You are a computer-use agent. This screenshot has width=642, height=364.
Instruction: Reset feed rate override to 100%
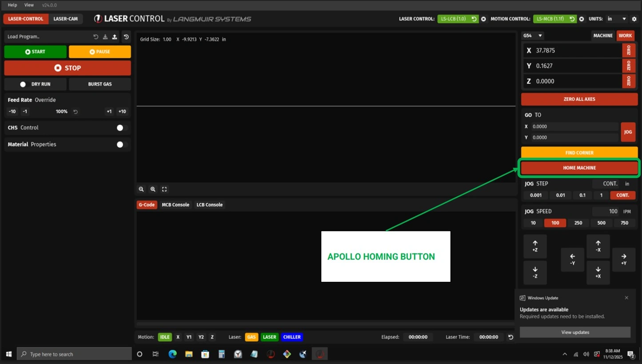(76, 112)
